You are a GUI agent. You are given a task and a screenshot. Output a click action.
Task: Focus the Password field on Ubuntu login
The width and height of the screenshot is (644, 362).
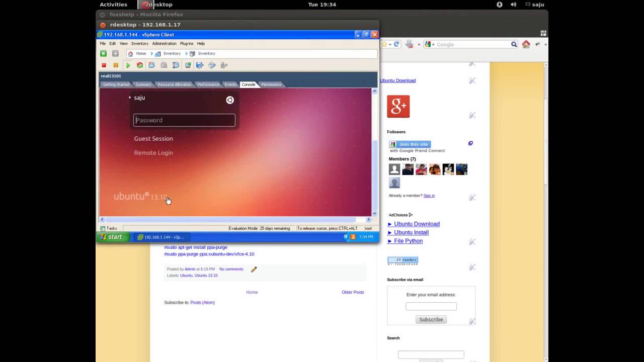coord(184,120)
